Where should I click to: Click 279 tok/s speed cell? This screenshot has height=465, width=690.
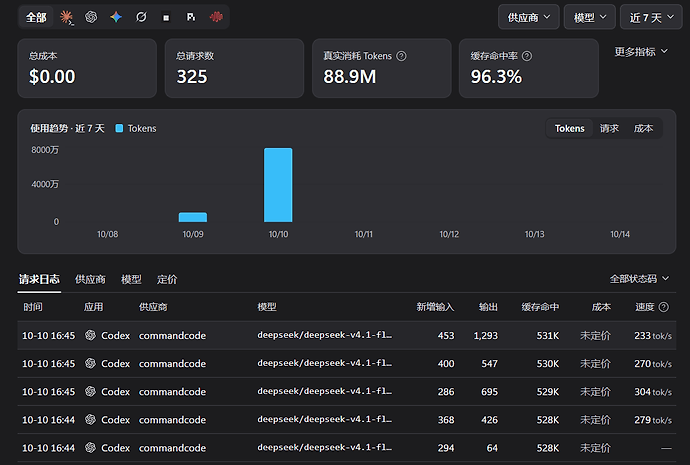(653, 420)
